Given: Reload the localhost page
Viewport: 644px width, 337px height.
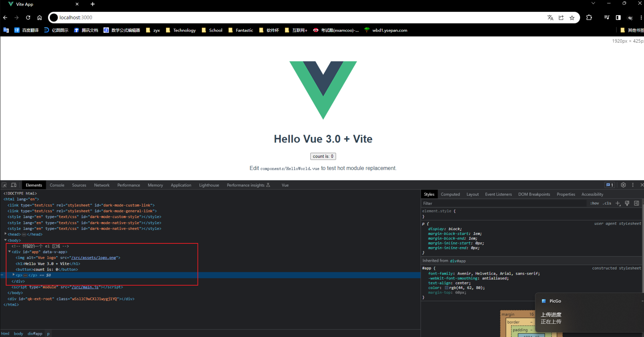Looking at the screenshot, I should pyautogui.click(x=28, y=18).
